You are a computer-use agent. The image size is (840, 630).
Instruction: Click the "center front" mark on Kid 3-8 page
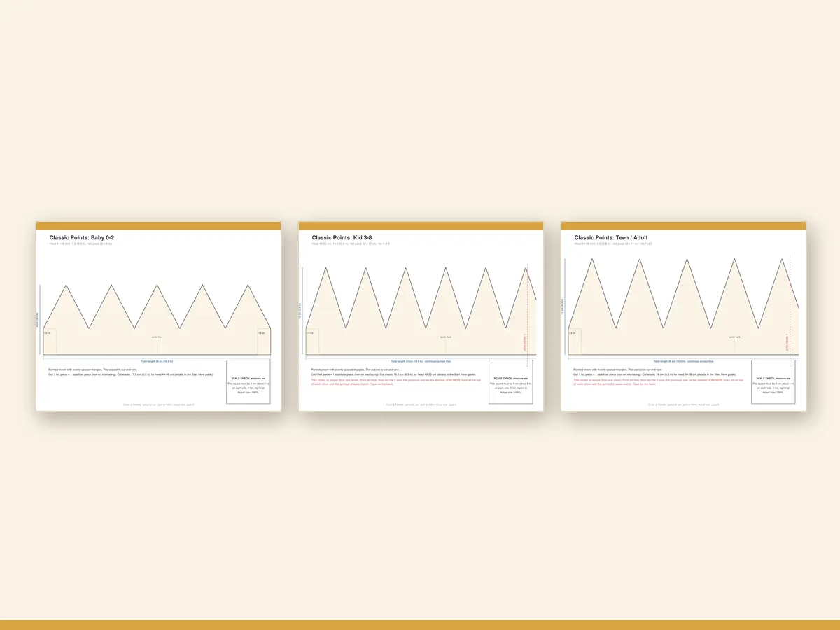point(446,337)
